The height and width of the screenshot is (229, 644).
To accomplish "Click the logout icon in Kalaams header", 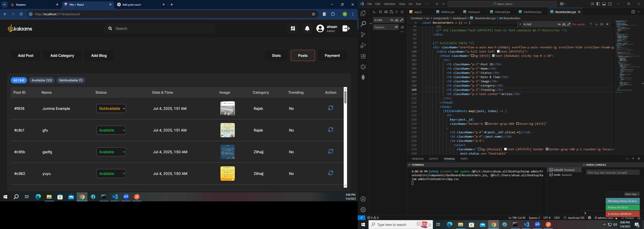I will point(346,28).
